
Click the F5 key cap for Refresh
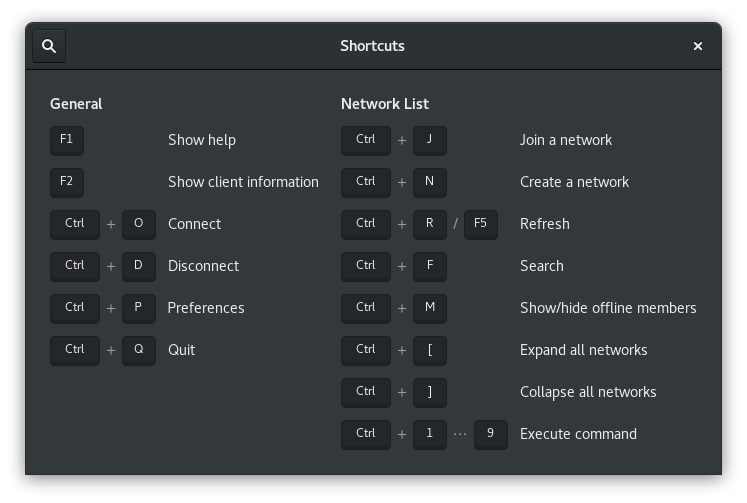[x=480, y=224]
